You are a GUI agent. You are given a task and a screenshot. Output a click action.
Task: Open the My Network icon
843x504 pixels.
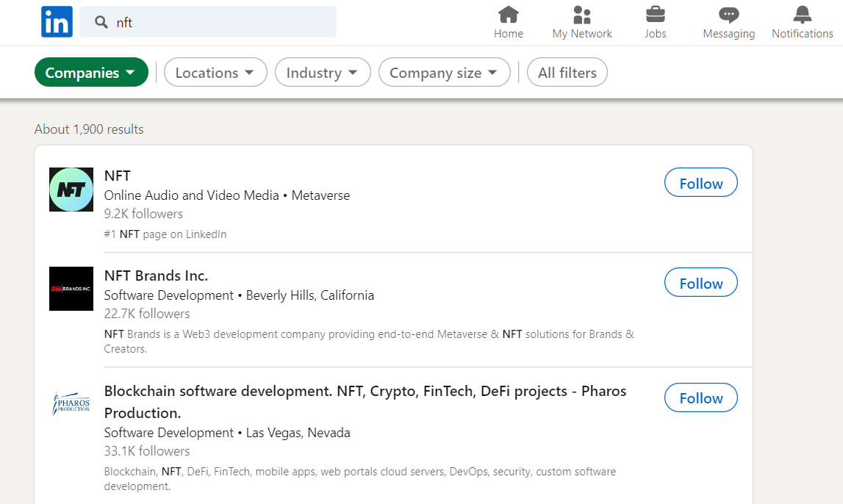pos(581,15)
